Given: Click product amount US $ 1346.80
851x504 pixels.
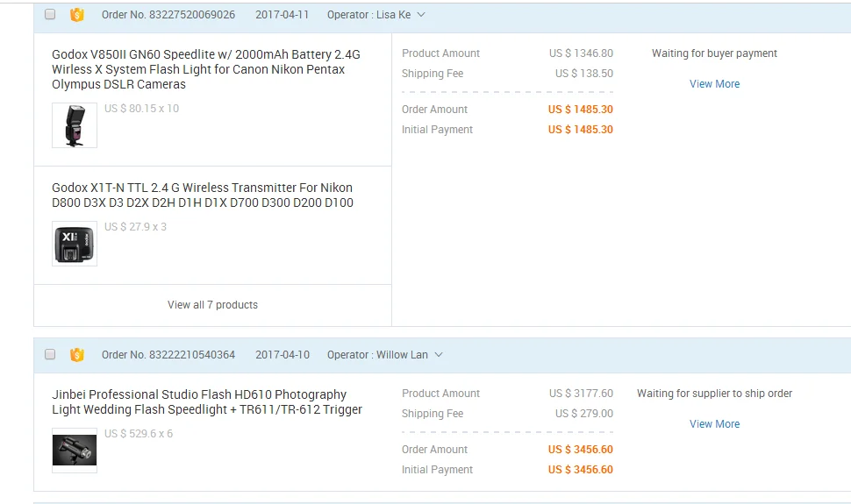Looking at the screenshot, I should click(581, 53).
